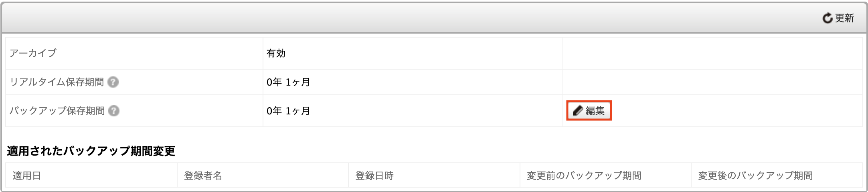Click the gray header bar
The height and width of the screenshot is (192, 868).
(434, 18)
